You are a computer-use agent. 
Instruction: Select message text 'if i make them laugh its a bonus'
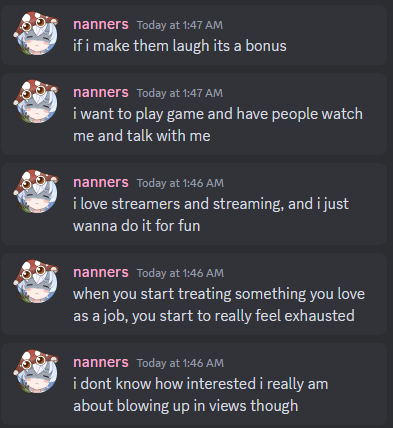pyautogui.click(x=180, y=46)
